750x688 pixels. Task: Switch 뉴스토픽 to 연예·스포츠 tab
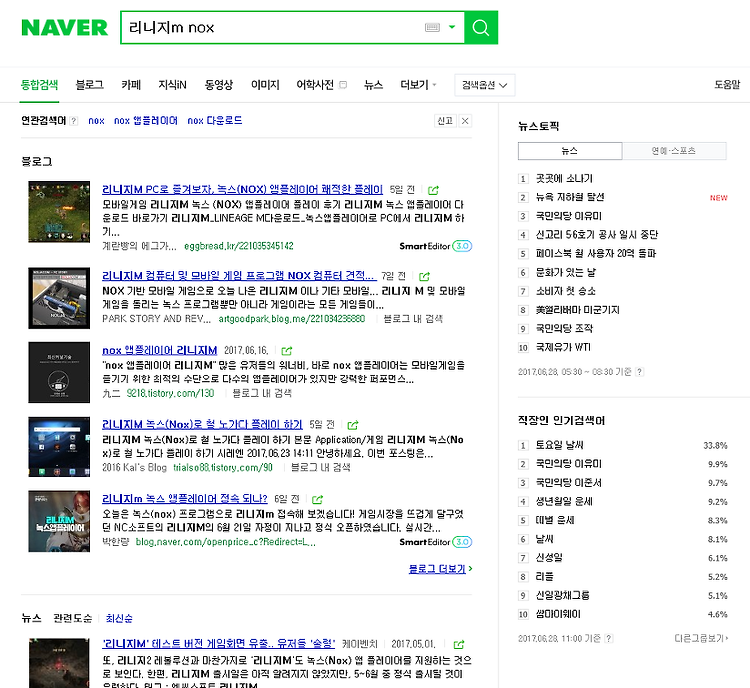click(x=674, y=151)
